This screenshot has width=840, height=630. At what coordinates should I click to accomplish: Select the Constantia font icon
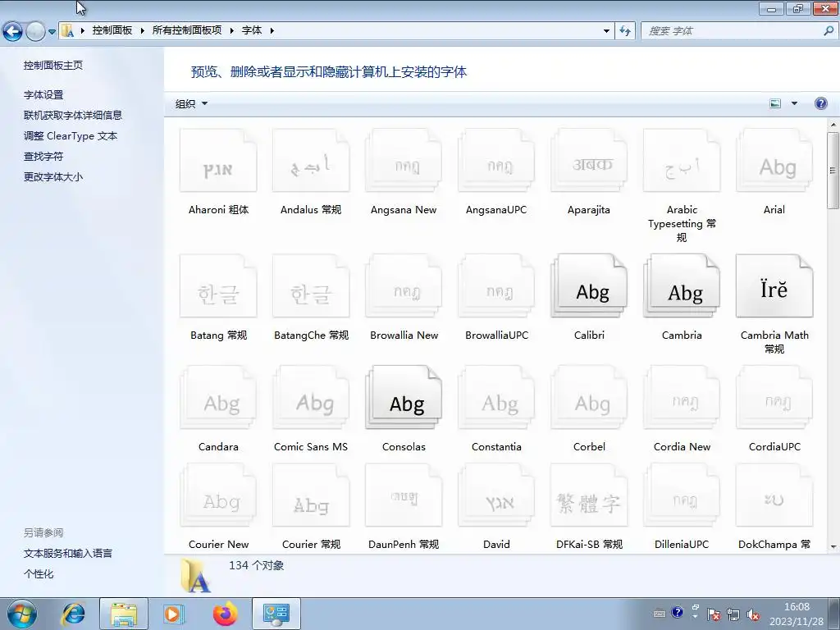pos(496,398)
